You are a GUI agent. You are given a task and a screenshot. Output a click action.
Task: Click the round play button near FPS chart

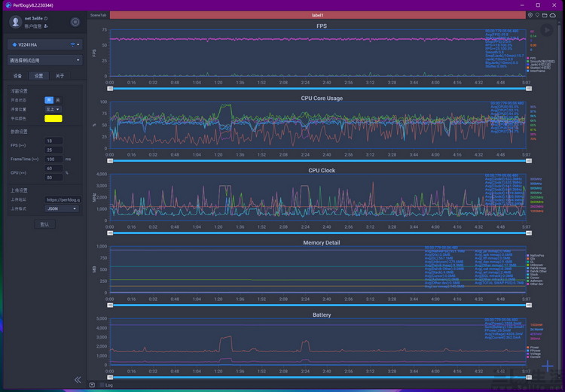click(x=547, y=30)
